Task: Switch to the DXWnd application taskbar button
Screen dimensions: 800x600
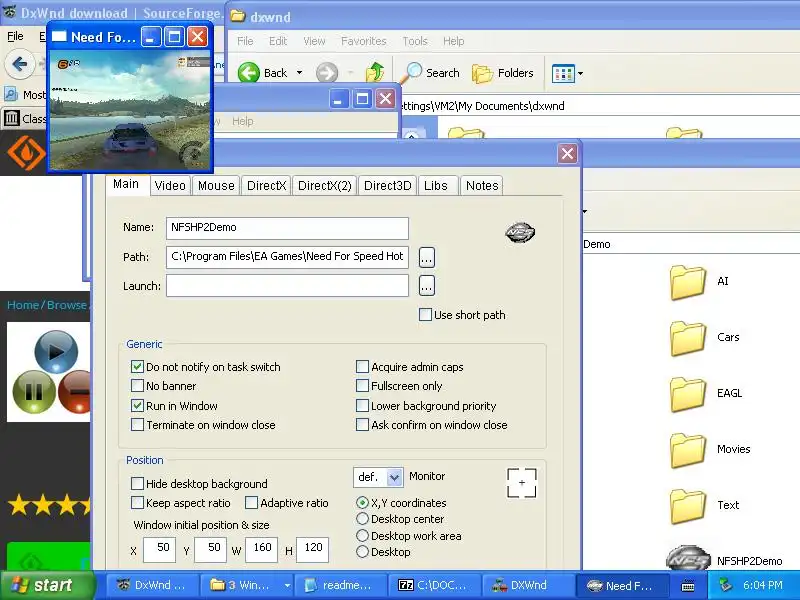Action: coord(527,586)
